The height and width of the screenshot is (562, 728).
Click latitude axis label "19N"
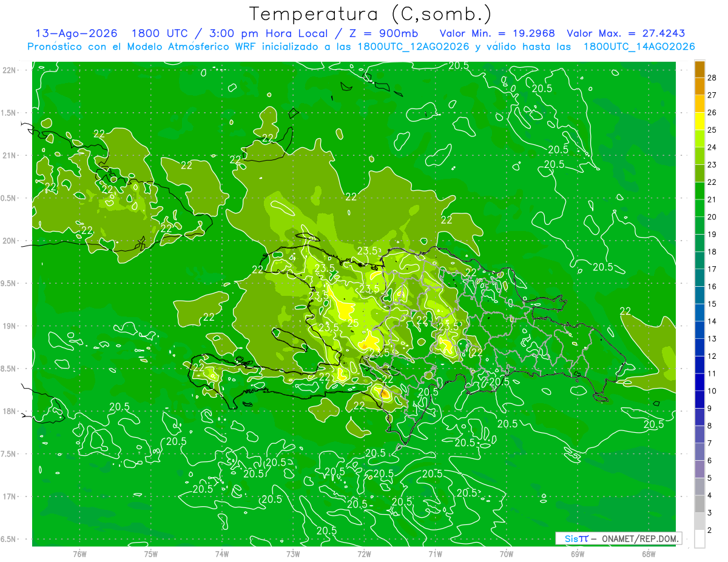pyautogui.click(x=9, y=326)
